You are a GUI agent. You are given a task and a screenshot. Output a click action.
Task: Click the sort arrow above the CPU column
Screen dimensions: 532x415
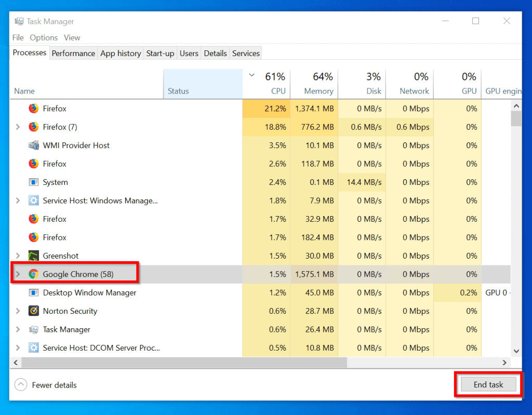[x=252, y=75]
